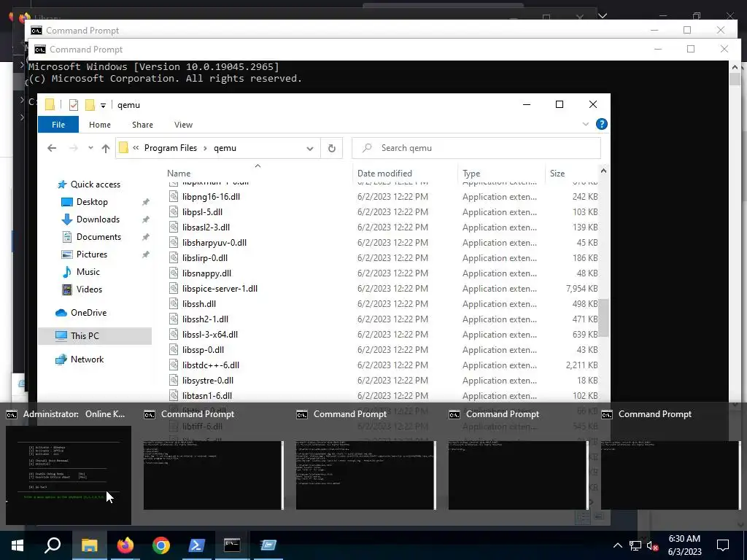The width and height of the screenshot is (747, 560).
Task: Click the hidden-path chevron before Program Files
Action: (136, 148)
